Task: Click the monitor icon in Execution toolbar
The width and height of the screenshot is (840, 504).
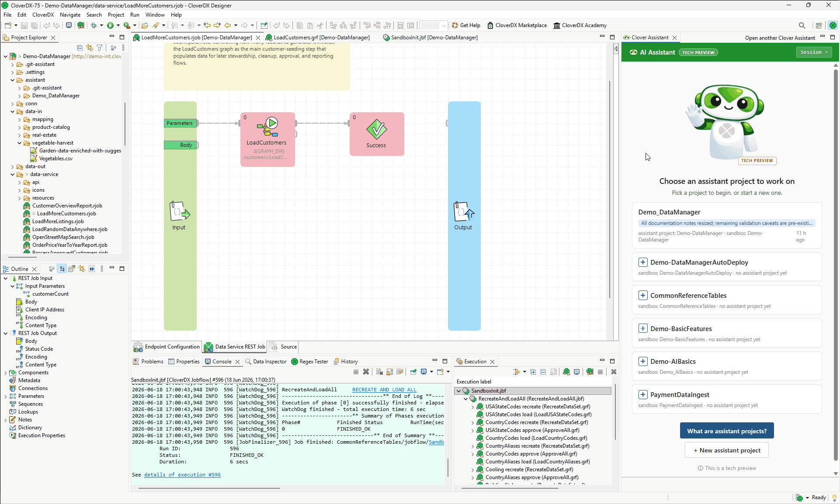Action: point(577,372)
